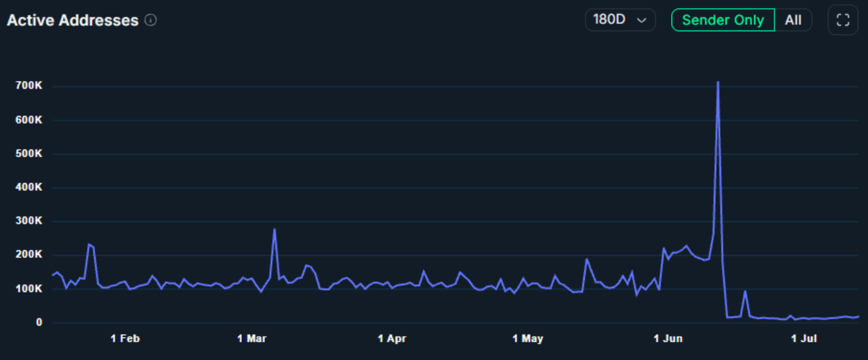The height and width of the screenshot is (360, 868).
Task: Expand the chart to fullscreen
Action: [x=843, y=20]
